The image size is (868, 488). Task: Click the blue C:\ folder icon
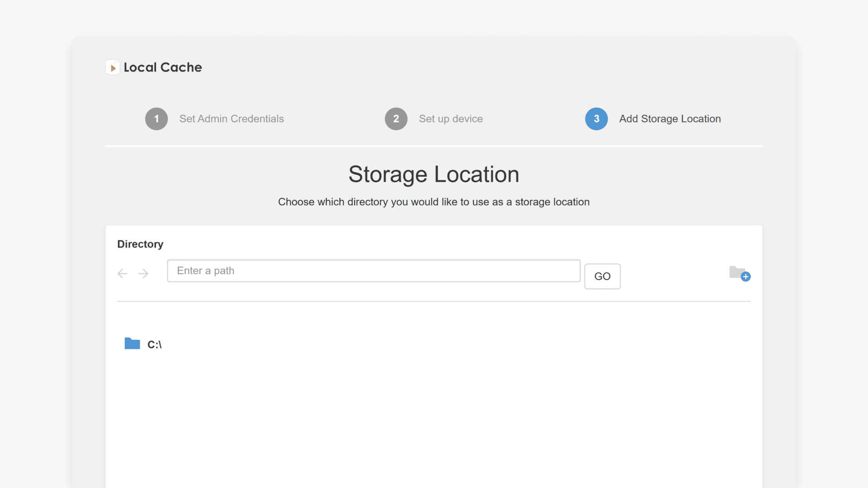coord(132,343)
